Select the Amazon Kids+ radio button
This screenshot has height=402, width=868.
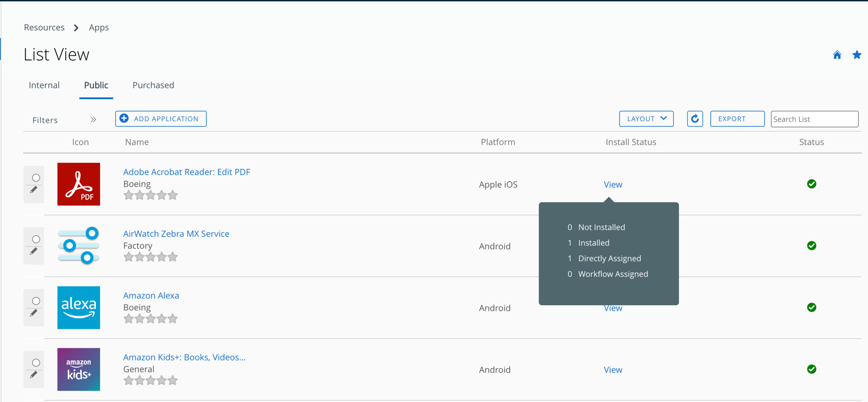(x=36, y=363)
